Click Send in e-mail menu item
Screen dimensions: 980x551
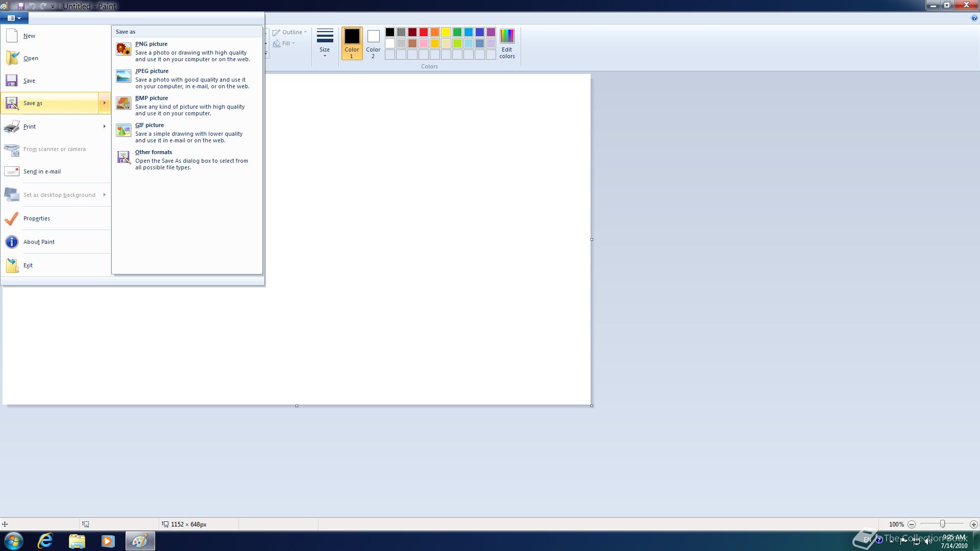(42, 171)
